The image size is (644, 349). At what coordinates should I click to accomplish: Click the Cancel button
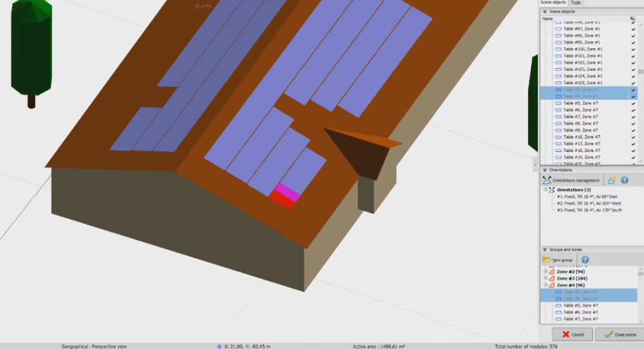tap(573, 334)
